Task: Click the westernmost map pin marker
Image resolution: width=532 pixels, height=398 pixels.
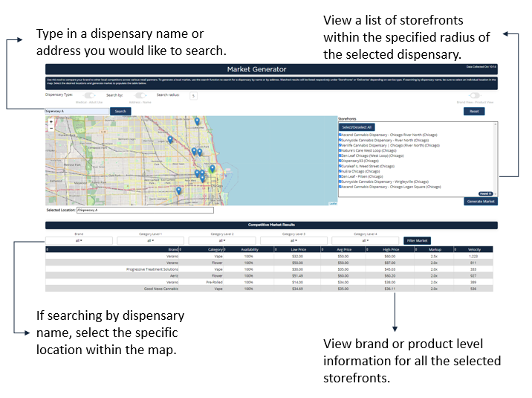Action: click(x=169, y=139)
